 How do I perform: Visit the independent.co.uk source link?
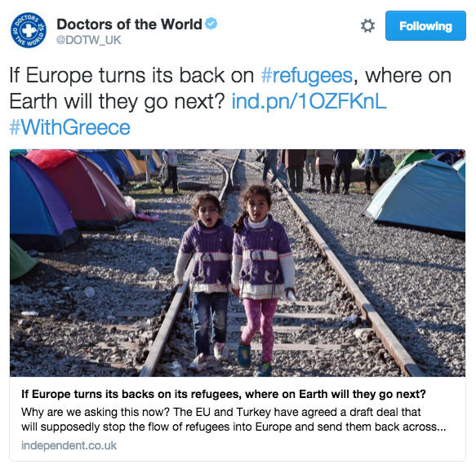[69, 445]
